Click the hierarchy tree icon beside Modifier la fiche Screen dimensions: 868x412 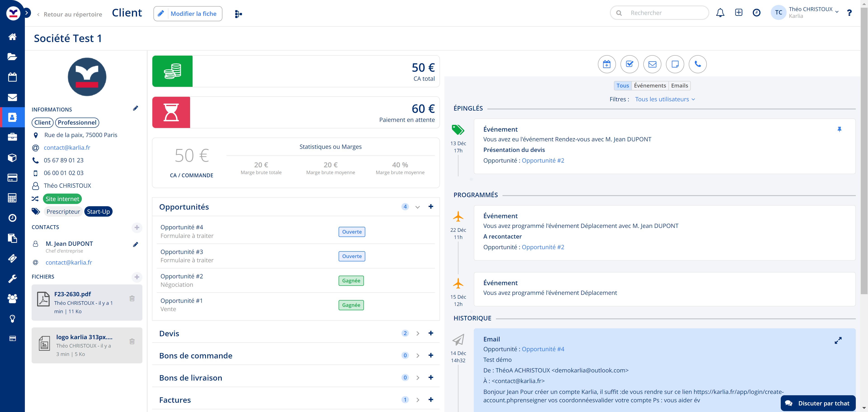(238, 14)
